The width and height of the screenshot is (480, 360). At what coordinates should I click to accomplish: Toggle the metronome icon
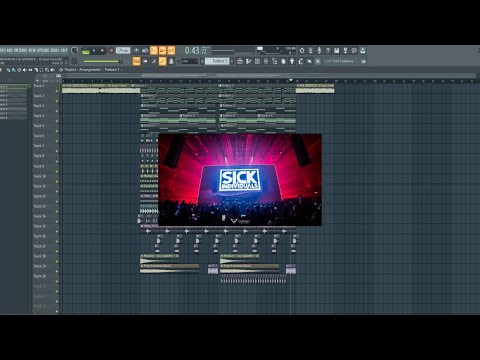tap(136, 50)
